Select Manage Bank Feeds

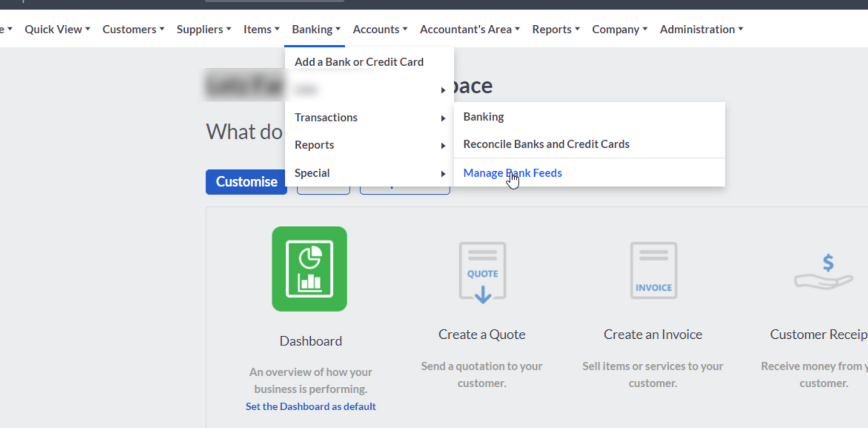point(512,173)
